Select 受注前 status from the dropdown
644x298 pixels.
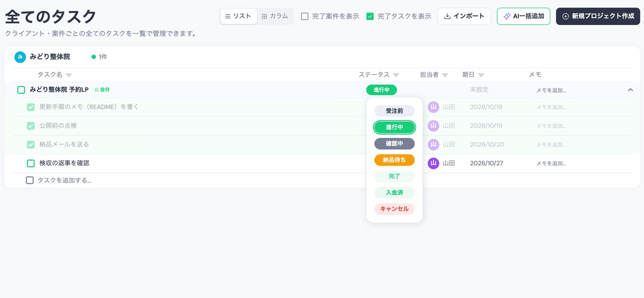(x=394, y=111)
